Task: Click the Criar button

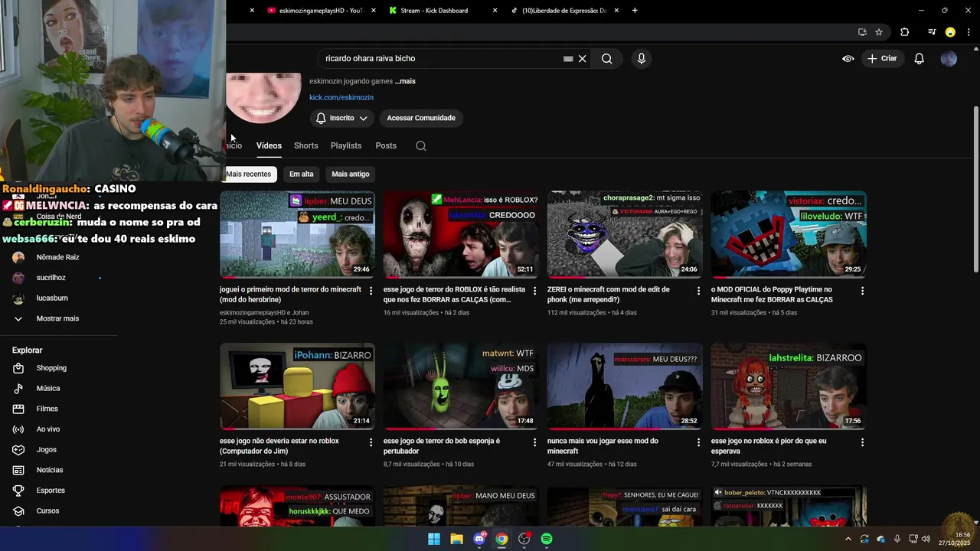Action: pyautogui.click(x=882, y=59)
